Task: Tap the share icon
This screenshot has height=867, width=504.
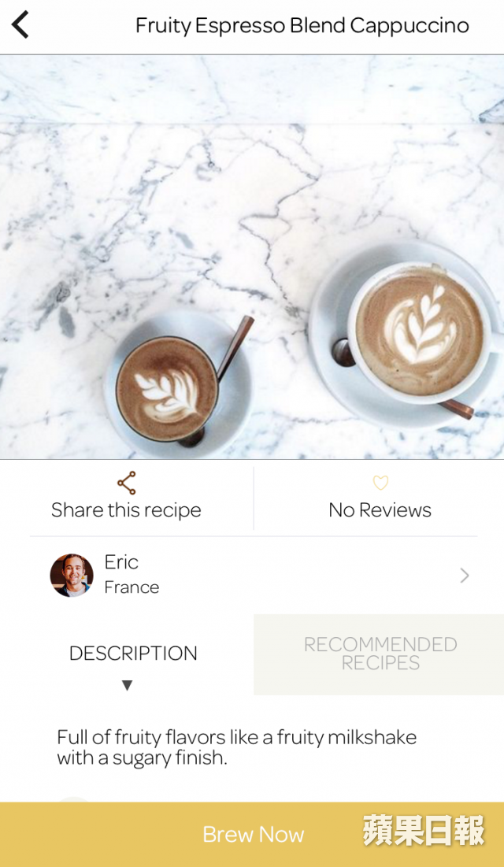Action: tap(127, 484)
